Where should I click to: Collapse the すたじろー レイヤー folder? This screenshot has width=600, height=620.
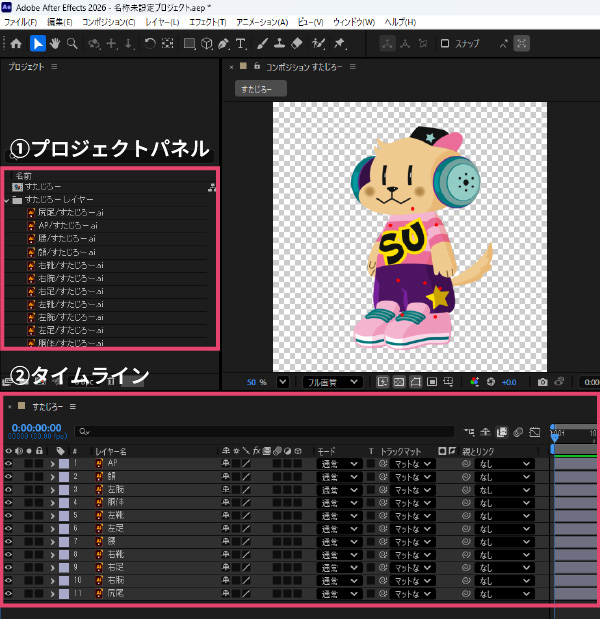tap(7, 200)
